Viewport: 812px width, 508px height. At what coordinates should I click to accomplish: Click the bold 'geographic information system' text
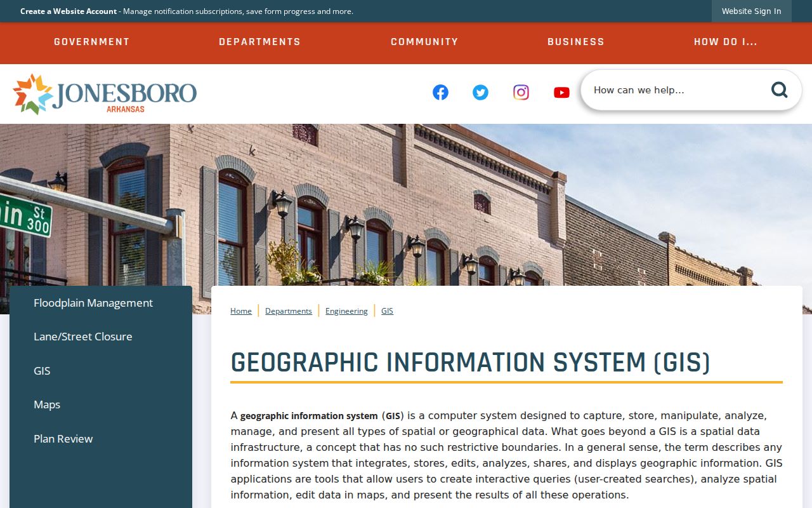[309, 416]
